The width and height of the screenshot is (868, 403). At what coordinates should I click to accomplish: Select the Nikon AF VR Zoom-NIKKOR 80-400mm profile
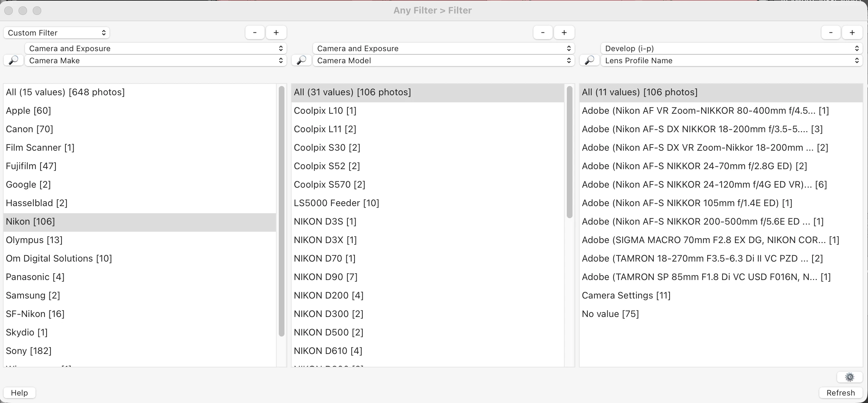(721, 111)
